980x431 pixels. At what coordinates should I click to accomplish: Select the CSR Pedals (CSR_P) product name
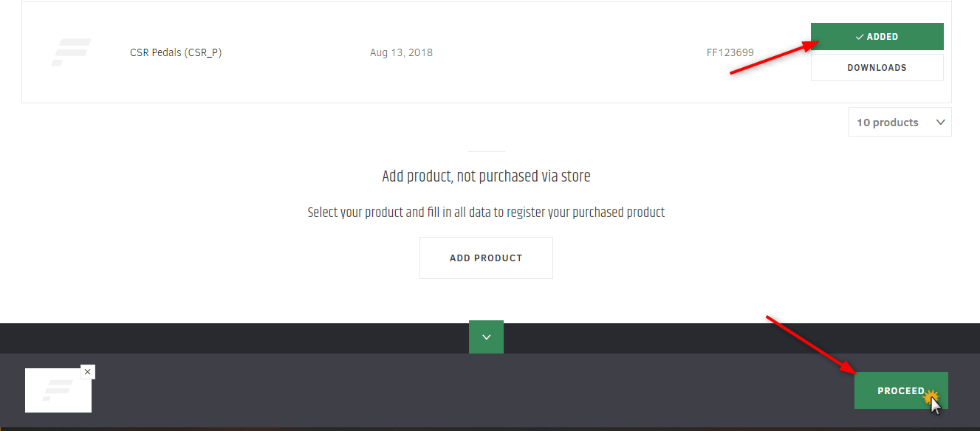(176, 52)
